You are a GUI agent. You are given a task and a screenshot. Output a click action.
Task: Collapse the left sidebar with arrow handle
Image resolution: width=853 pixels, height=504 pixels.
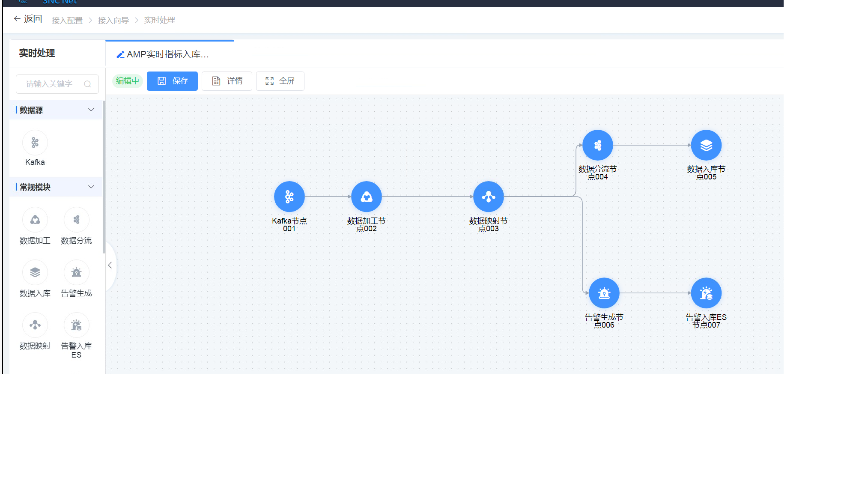pos(110,265)
